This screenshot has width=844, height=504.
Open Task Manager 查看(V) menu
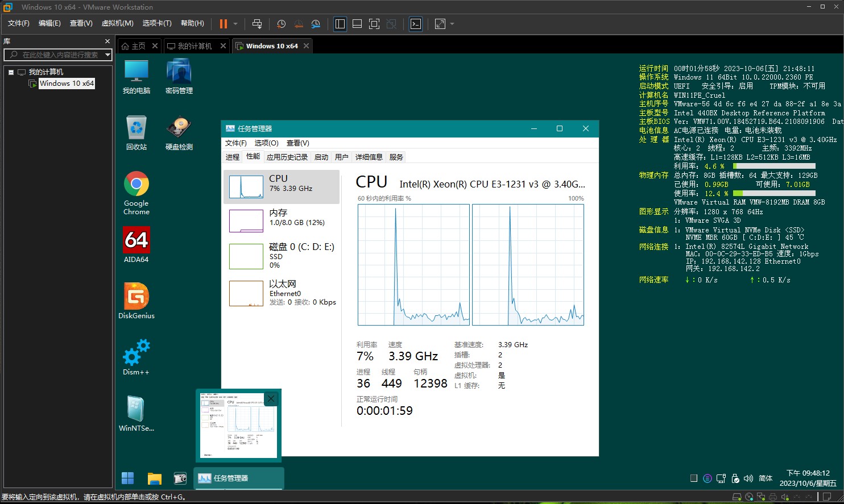click(x=298, y=143)
